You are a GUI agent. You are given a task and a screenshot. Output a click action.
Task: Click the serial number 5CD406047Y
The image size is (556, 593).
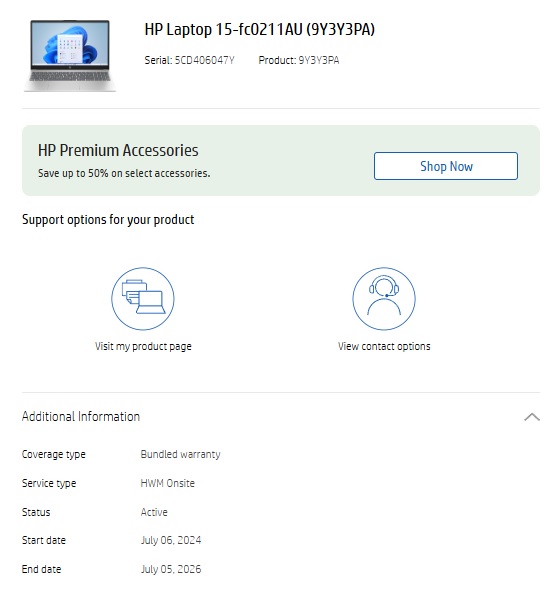click(x=205, y=60)
